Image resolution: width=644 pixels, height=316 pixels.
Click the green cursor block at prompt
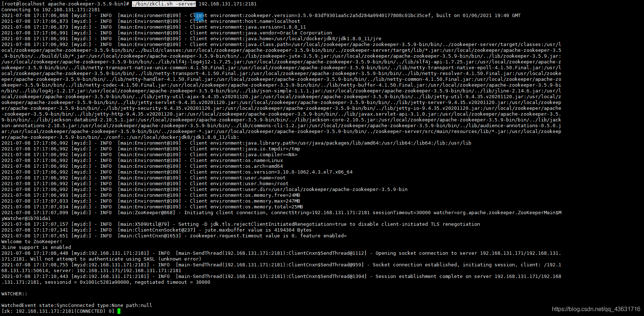pyautogui.click(x=119, y=311)
